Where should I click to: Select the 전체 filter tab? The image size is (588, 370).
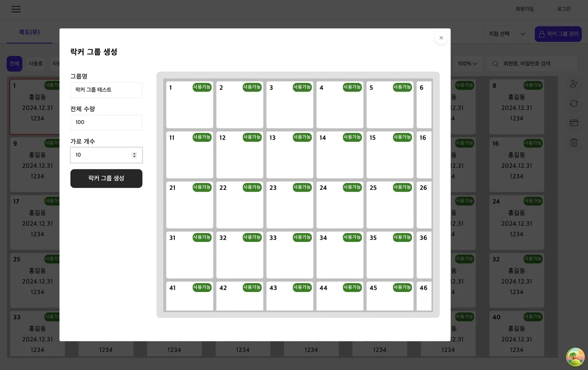[14, 64]
